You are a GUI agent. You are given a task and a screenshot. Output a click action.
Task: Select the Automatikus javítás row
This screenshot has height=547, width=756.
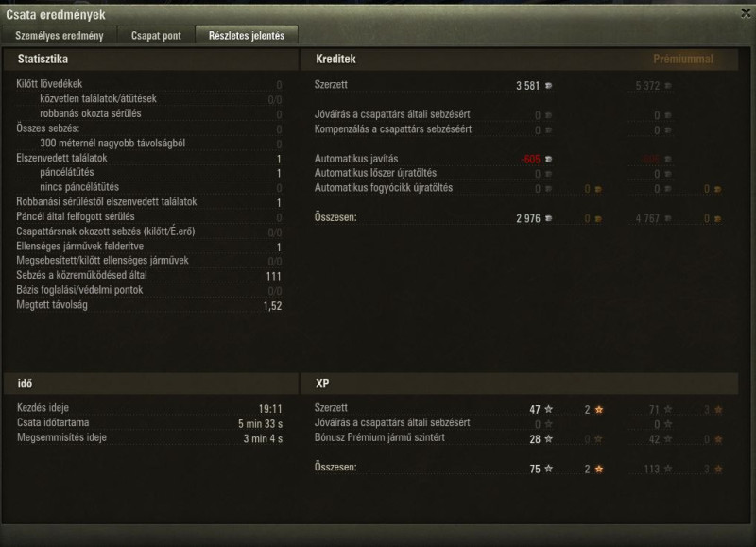[x=518, y=159]
